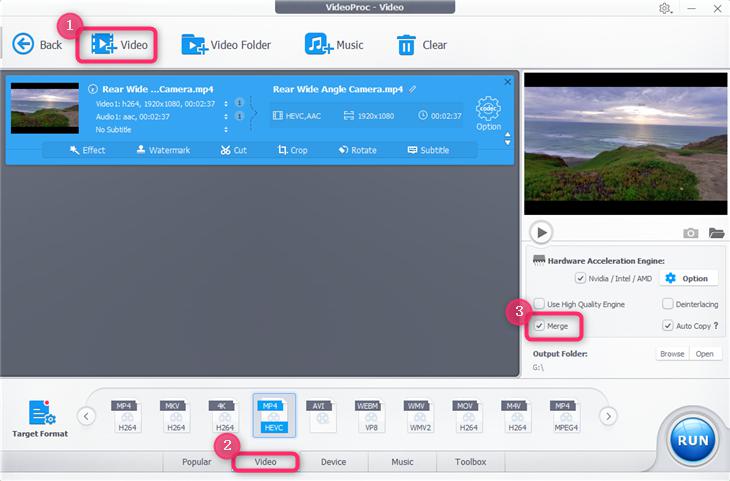Choose MP4 HEVC format
The width and height of the screenshot is (730, 481).
[x=274, y=416]
